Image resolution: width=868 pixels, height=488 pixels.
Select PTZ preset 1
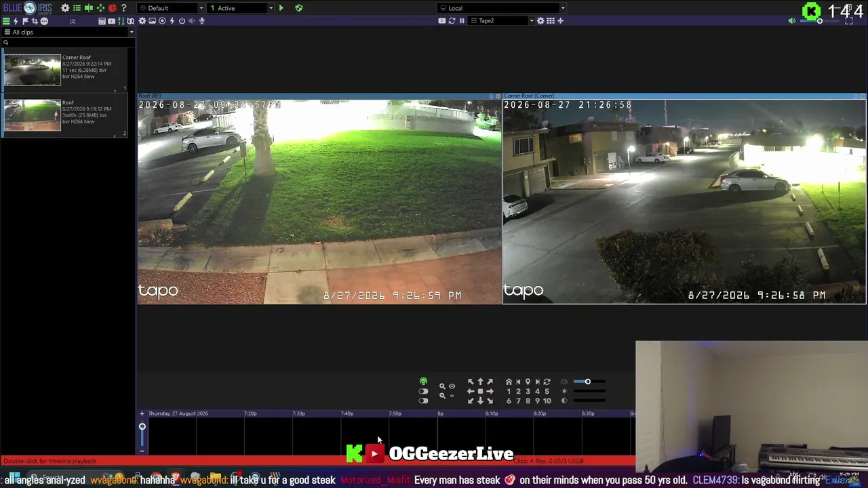(x=509, y=391)
